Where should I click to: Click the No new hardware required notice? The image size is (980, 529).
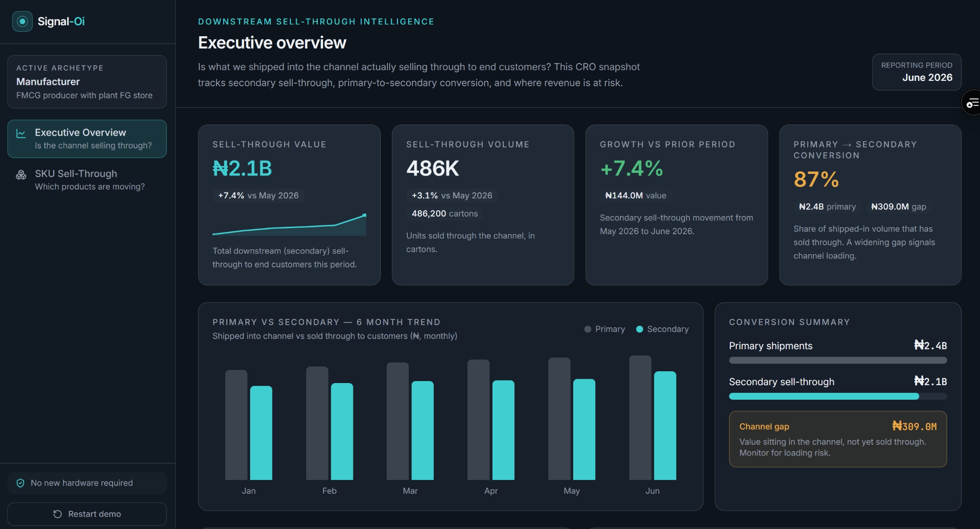pos(87,483)
